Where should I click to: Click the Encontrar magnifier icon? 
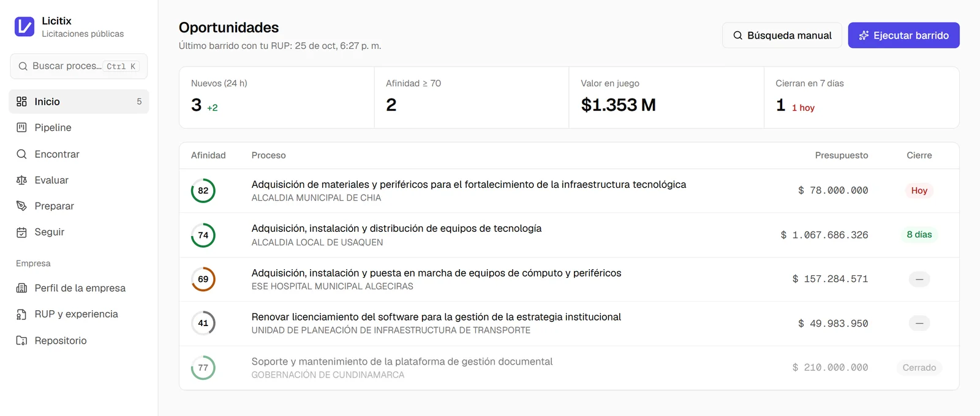coord(21,154)
